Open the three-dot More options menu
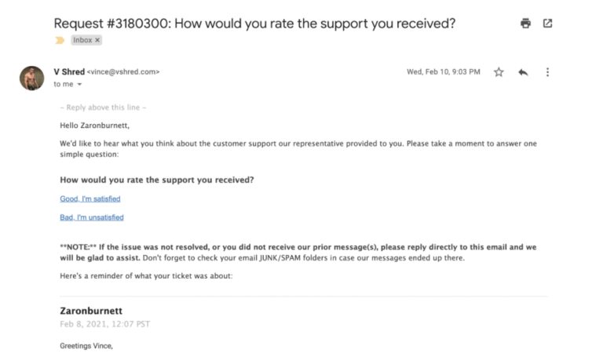 547,72
